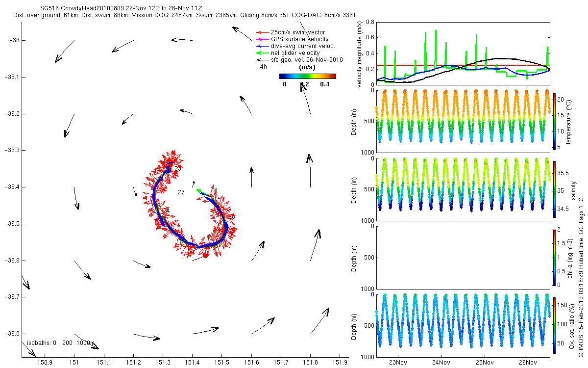588x368 pixels.
Task: Click the 0.8 tick on velocity magnitude axis
Action: [370, 23]
